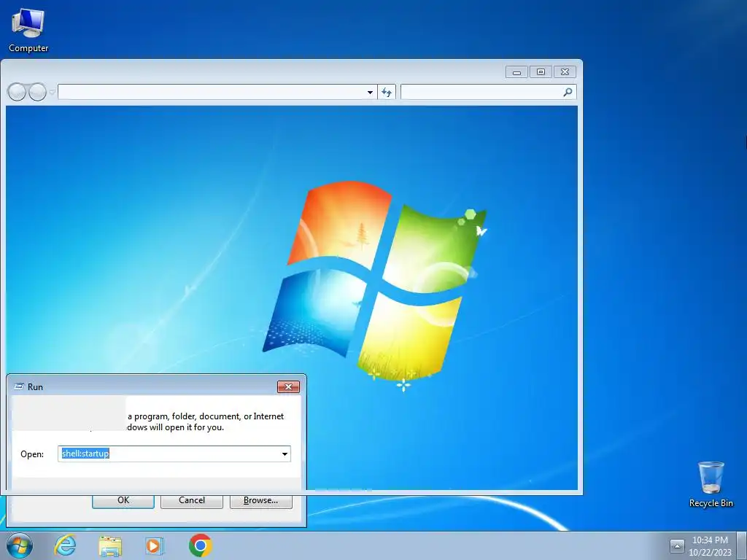Click the Explorer window forward arrow

point(37,92)
